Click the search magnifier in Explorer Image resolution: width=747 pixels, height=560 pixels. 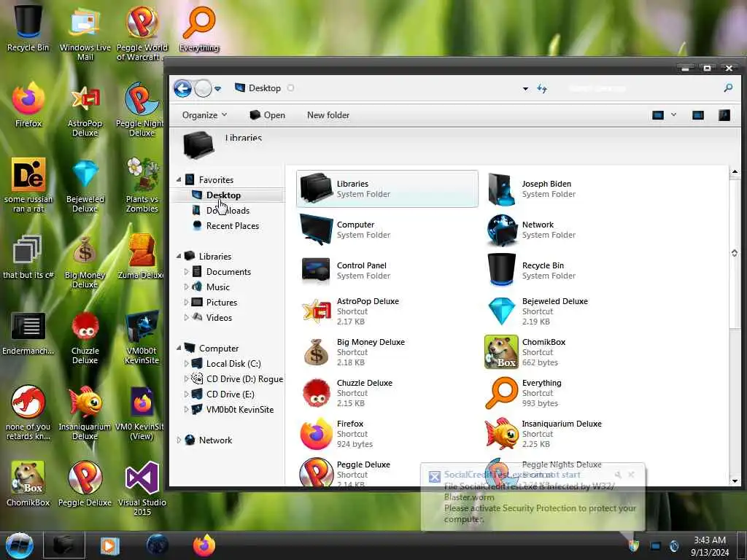click(x=728, y=88)
